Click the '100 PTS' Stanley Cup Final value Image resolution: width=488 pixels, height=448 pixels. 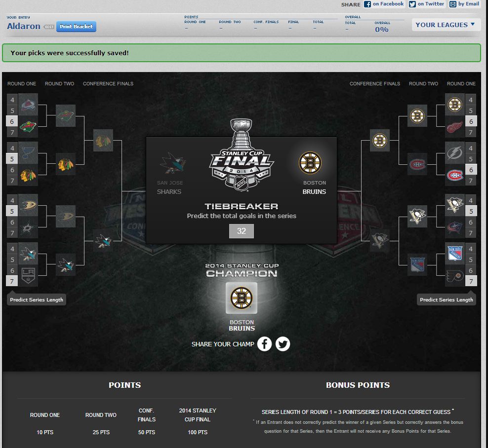click(x=198, y=432)
